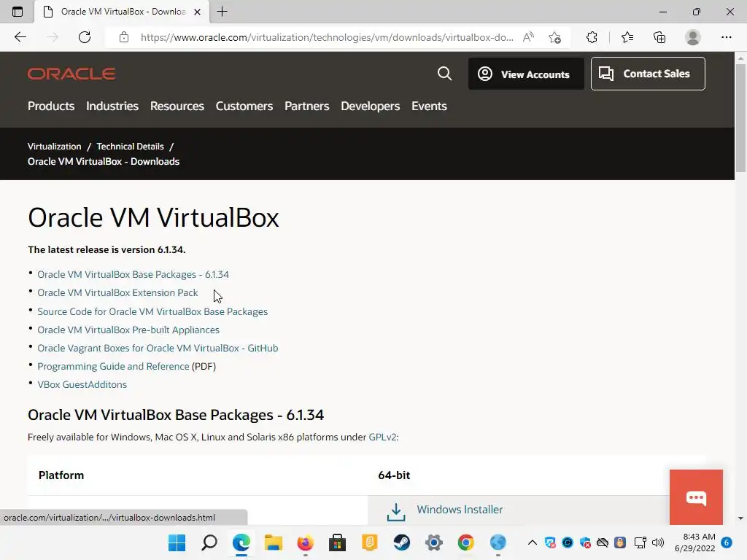The image size is (747, 560).
Task: Open Oracle VM VirtualBox Base Packages - 6.1.34 link
Action: point(133,274)
